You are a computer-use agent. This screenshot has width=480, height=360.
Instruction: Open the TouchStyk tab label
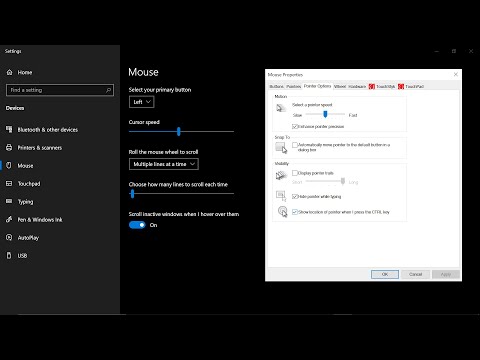point(386,86)
